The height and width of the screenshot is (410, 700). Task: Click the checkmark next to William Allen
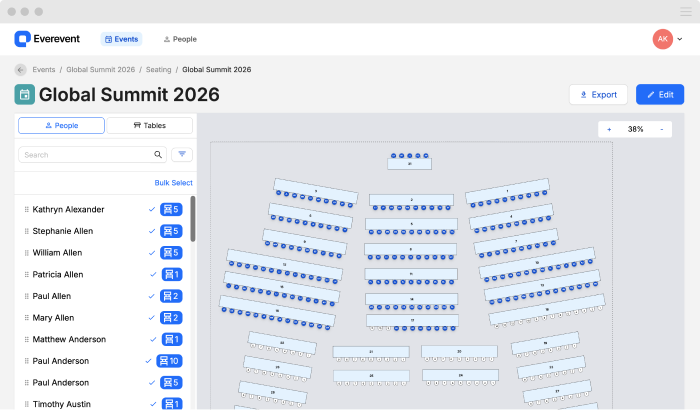152,253
